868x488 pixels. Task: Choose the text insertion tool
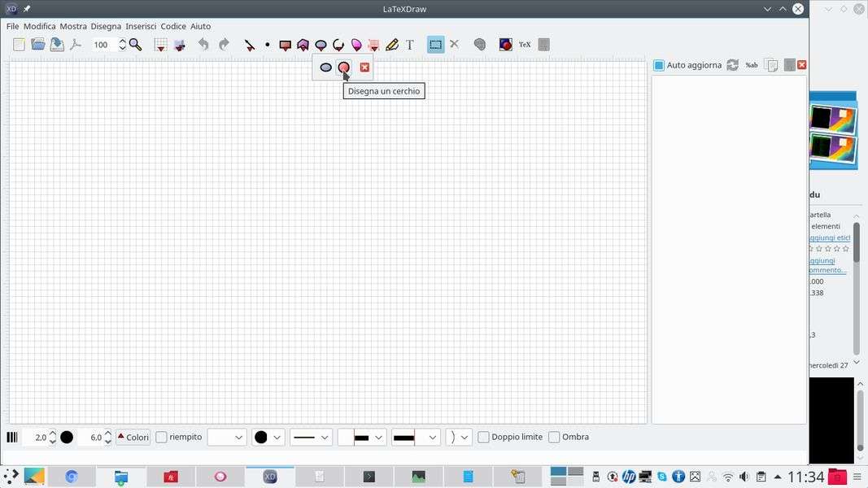tap(410, 45)
